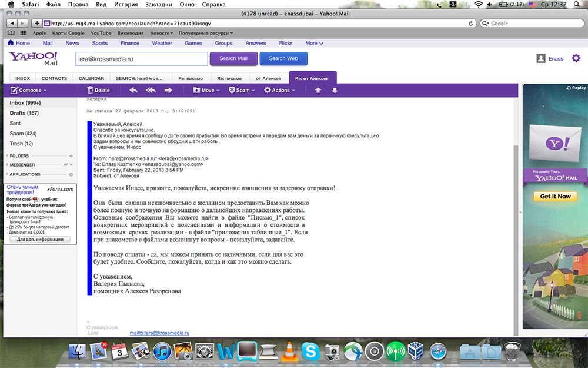
Task: Switch to the CALENDAR tab
Action: [x=91, y=78]
